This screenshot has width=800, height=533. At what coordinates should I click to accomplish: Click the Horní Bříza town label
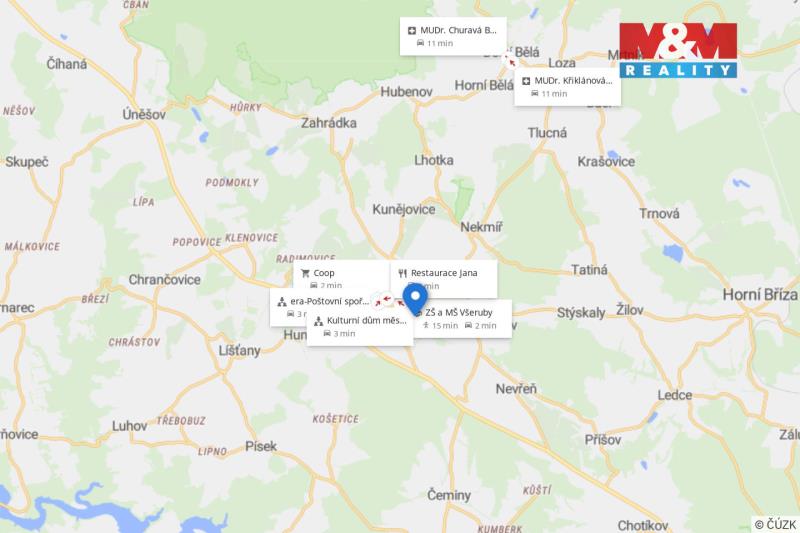(760, 295)
